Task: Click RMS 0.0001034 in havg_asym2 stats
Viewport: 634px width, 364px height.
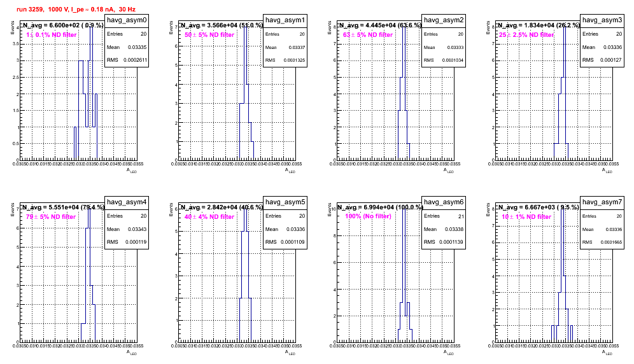Action: click(x=444, y=60)
